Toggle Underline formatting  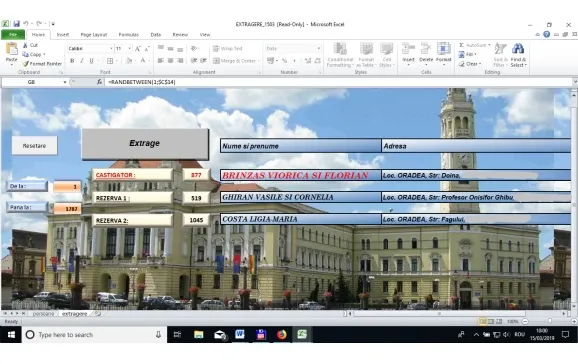point(91,61)
